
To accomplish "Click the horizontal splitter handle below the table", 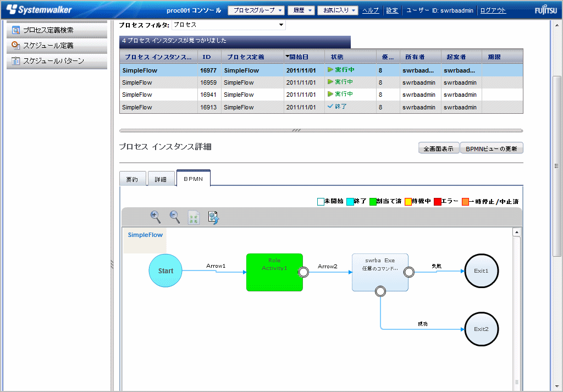I will pyautogui.click(x=296, y=130).
